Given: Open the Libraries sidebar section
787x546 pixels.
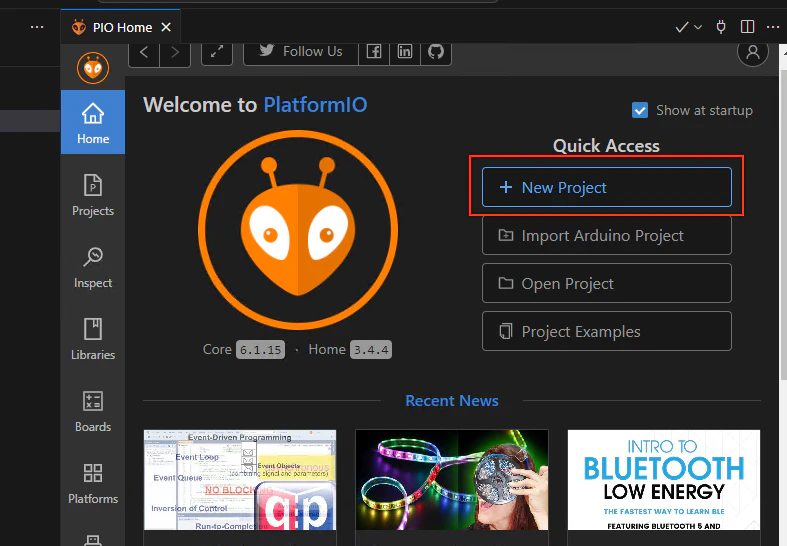Looking at the screenshot, I should 93,339.
